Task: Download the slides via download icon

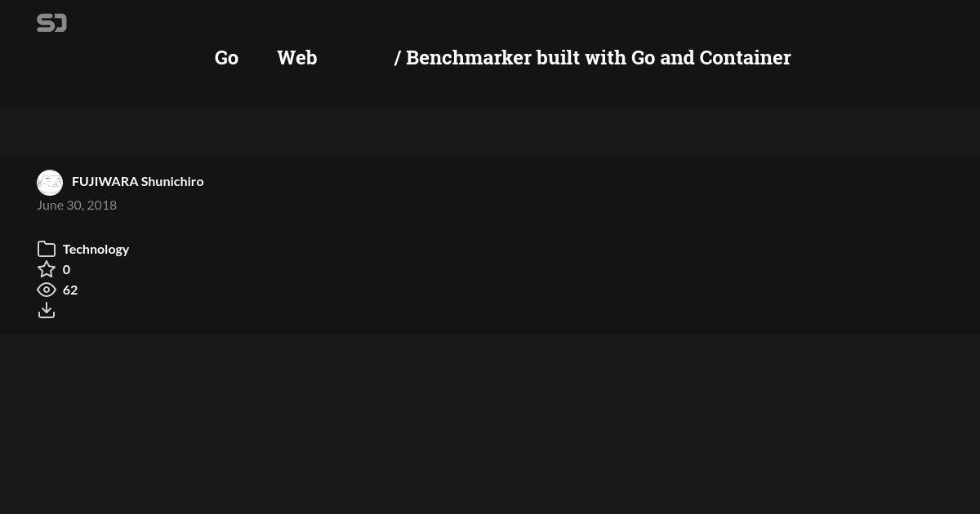Action: [47, 310]
